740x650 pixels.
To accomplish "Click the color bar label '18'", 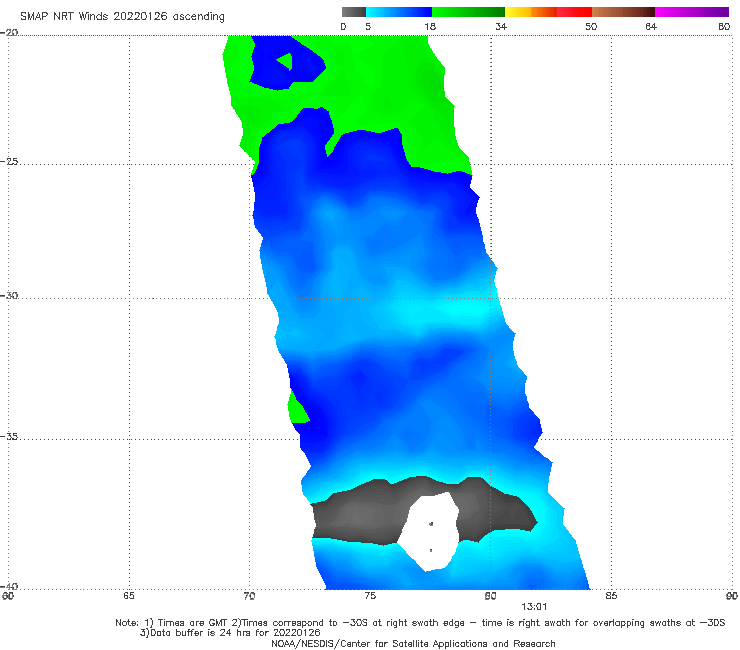I will click(x=430, y=26).
